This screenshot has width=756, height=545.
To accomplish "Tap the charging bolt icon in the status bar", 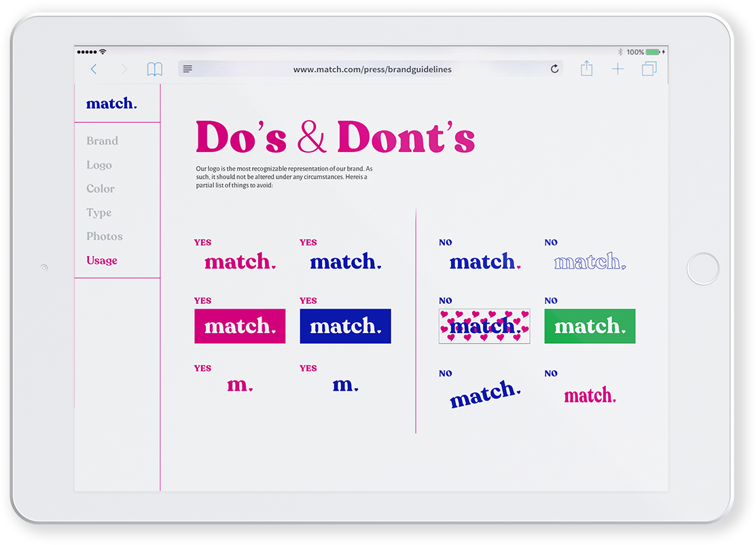I will pos(664,52).
